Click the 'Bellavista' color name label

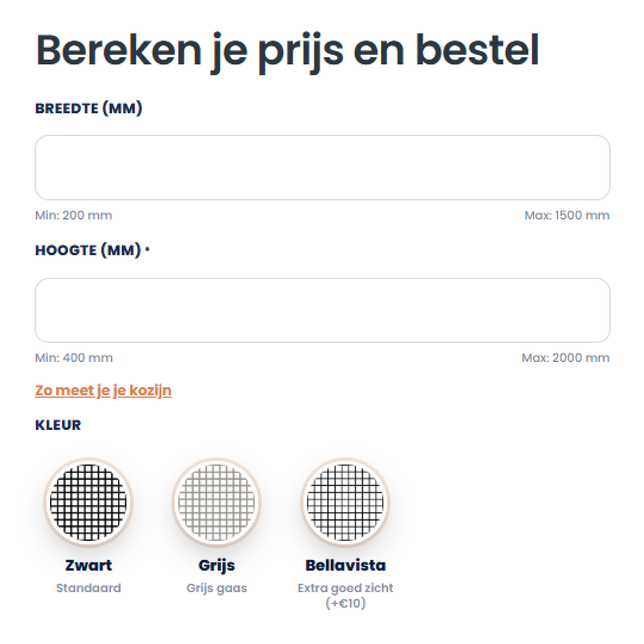point(345,565)
